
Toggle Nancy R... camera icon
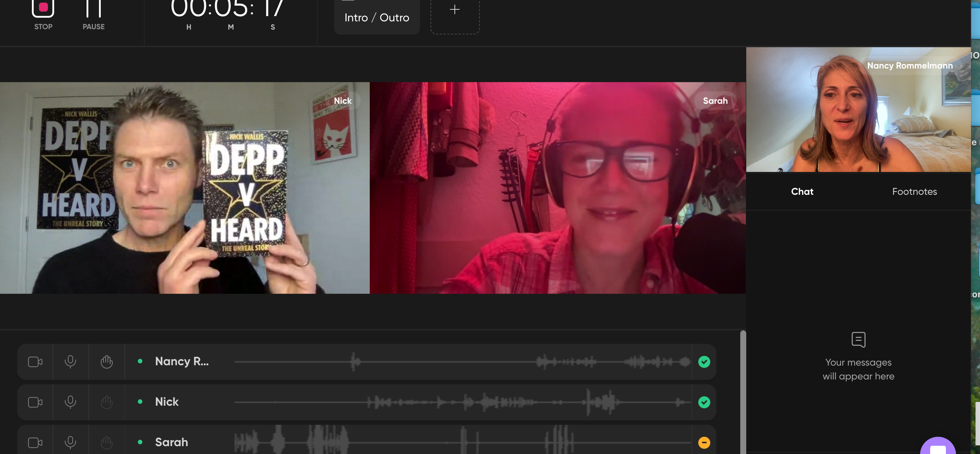click(35, 361)
